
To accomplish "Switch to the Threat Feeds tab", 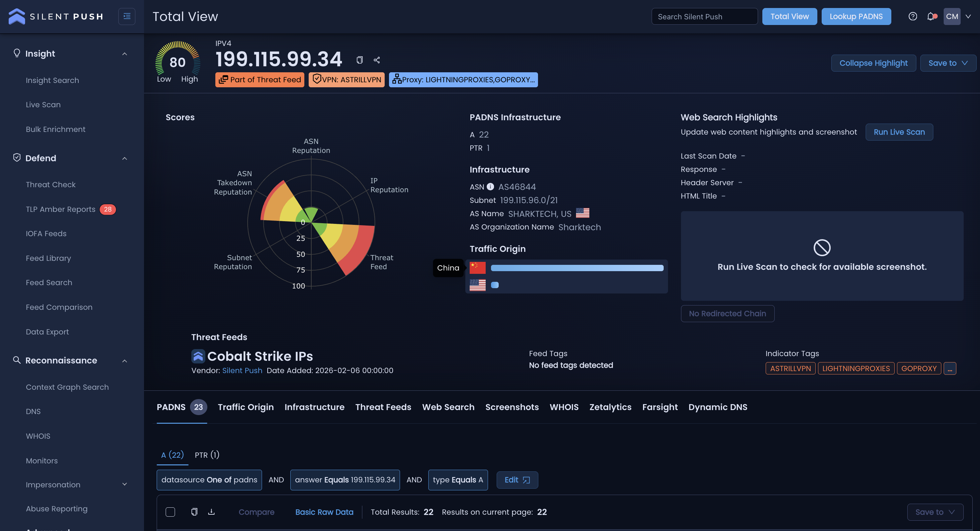I will 383,407.
